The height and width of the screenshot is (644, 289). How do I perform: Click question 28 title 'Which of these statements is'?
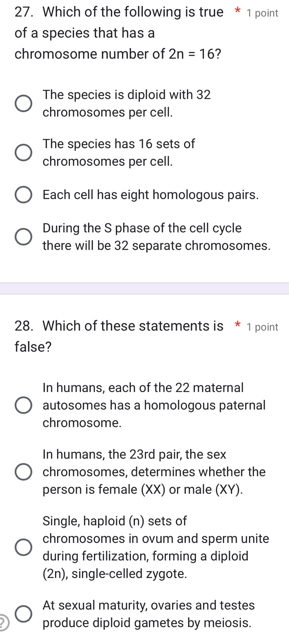point(133,326)
